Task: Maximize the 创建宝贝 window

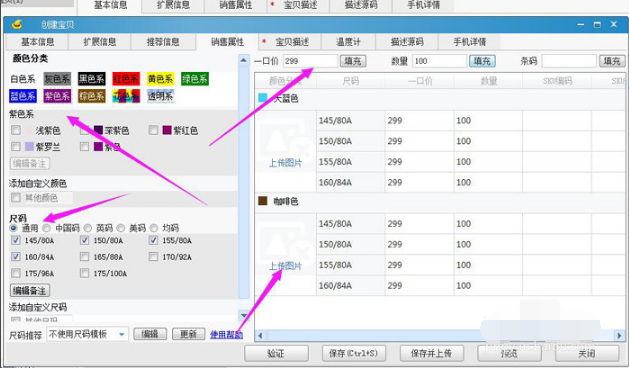Action: [x=597, y=25]
